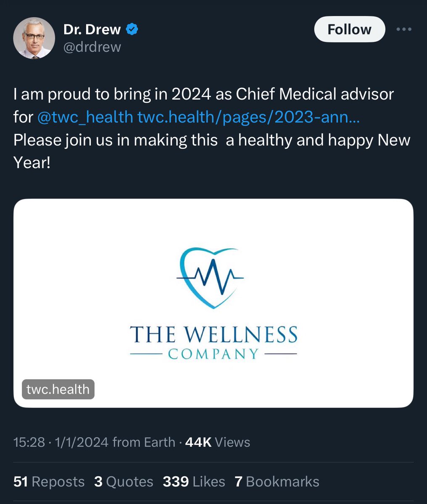Click the tweet body text
The width and height of the screenshot is (427, 504).
click(212, 128)
